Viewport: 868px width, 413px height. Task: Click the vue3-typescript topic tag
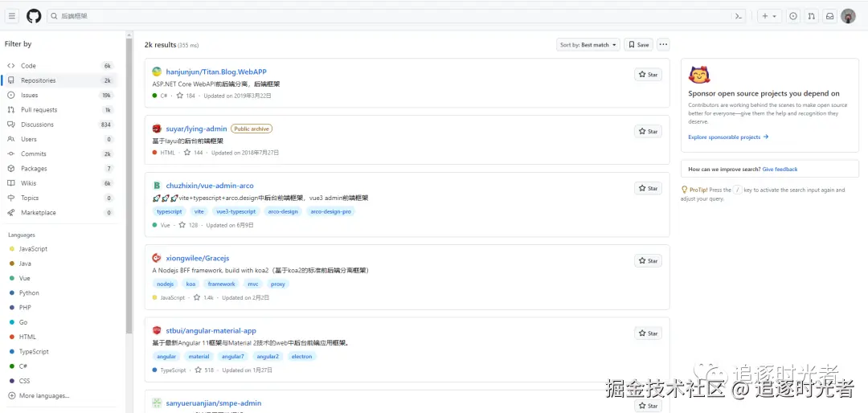click(x=236, y=211)
